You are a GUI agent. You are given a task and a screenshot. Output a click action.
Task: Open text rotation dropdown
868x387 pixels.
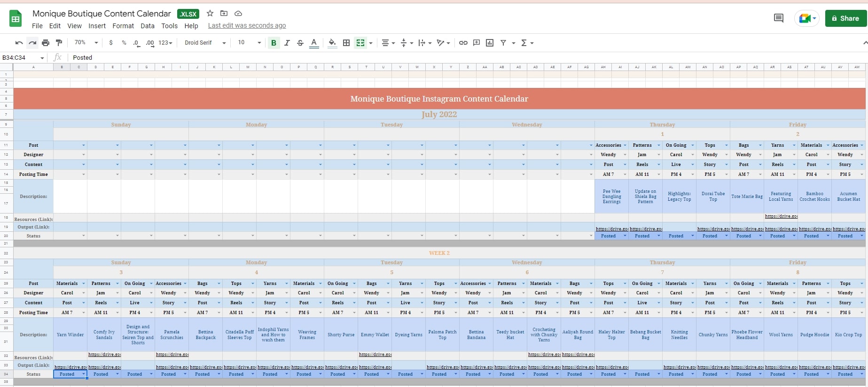coord(443,43)
